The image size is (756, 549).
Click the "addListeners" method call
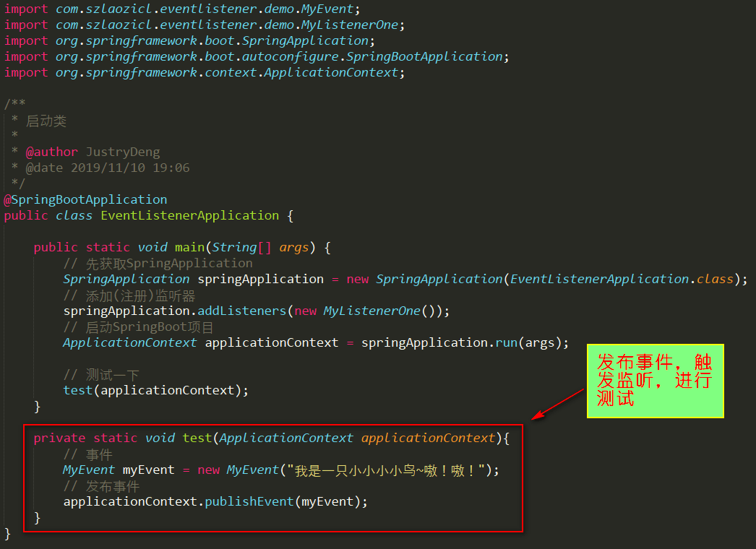click(242, 311)
